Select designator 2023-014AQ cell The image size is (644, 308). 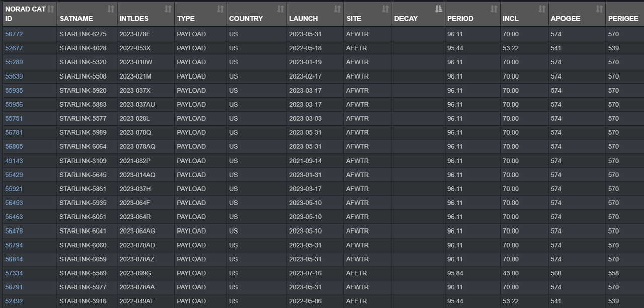[145, 175]
